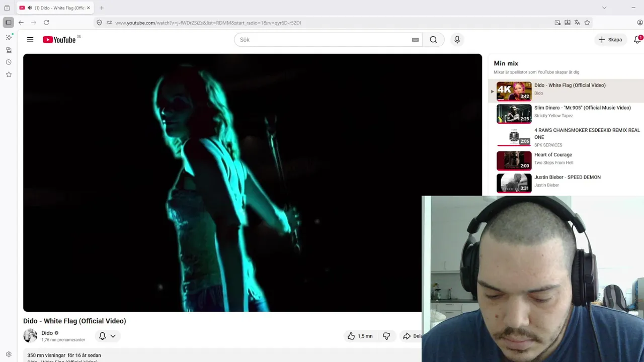
Task: Open the on-screen keyboard in search box
Action: click(x=415, y=40)
